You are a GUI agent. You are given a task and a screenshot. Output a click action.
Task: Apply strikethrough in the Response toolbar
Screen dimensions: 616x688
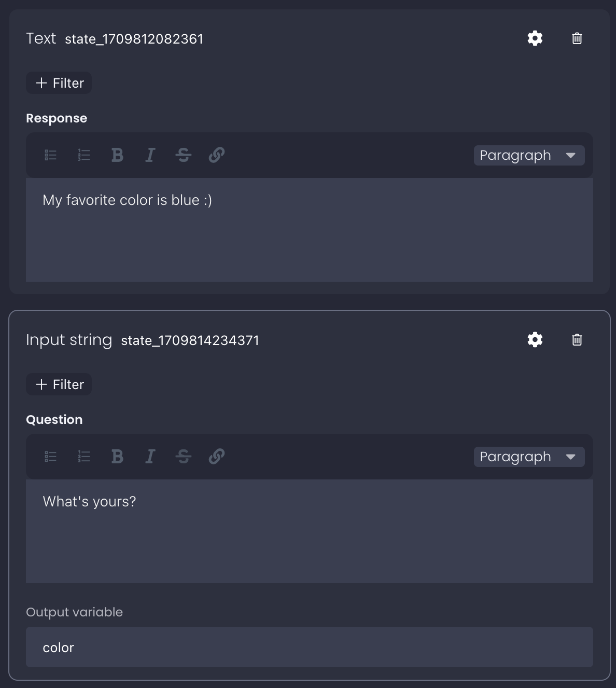tap(183, 155)
